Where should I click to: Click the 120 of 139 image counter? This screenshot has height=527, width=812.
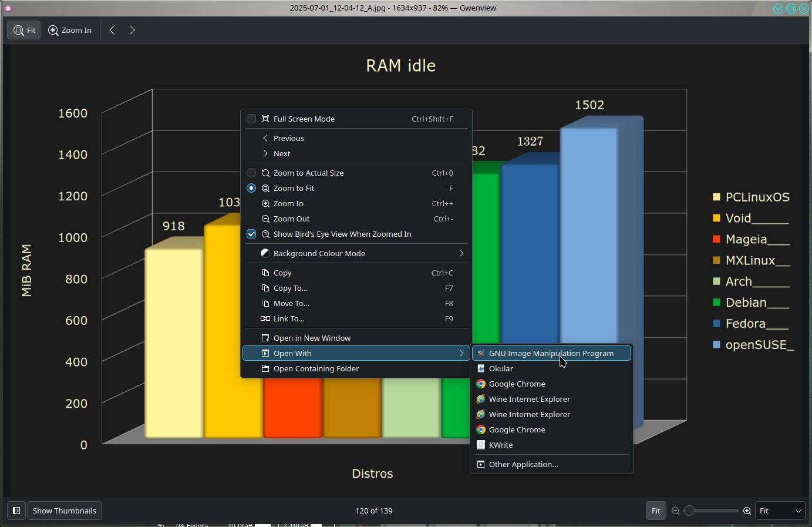tap(374, 511)
